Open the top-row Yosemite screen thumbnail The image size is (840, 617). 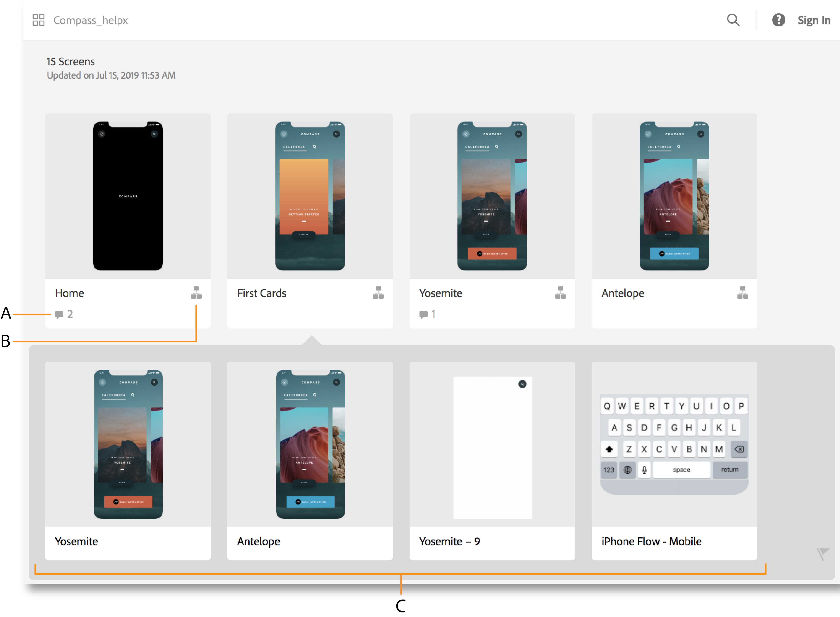(492, 196)
